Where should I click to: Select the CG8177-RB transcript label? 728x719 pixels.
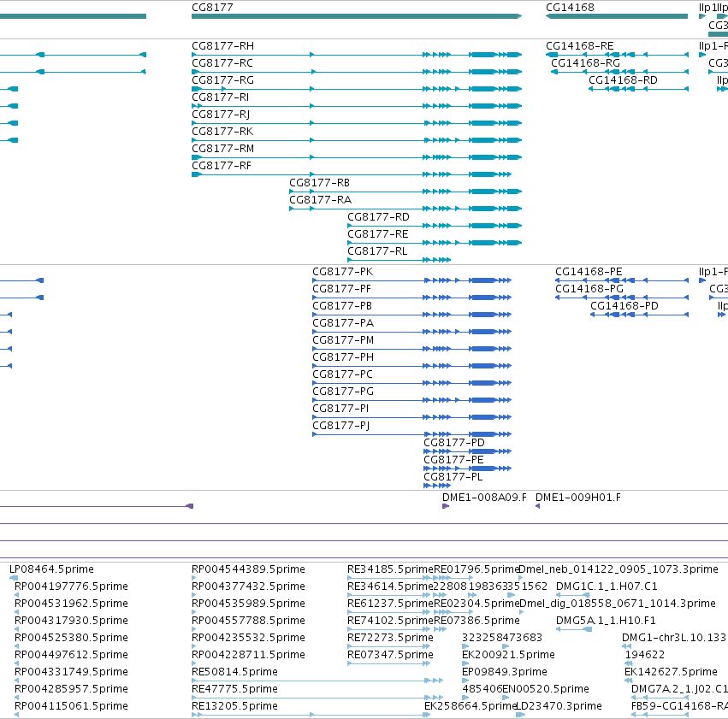tap(319, 183)
